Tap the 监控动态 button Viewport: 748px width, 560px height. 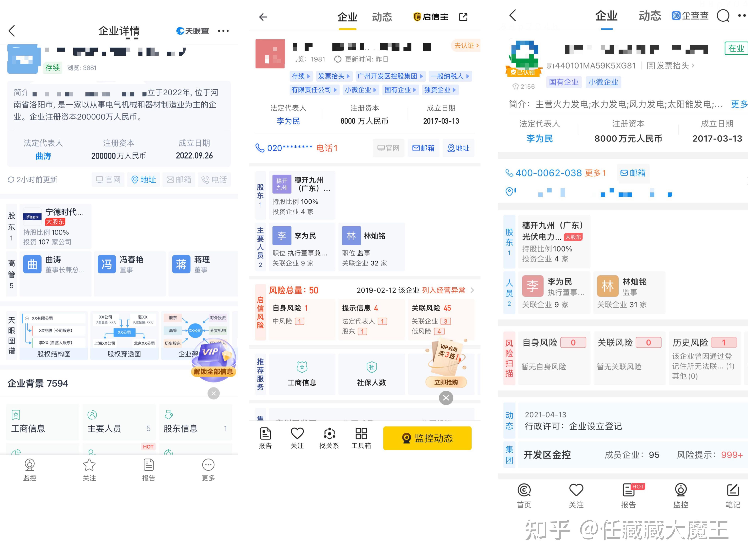(427, 438)
